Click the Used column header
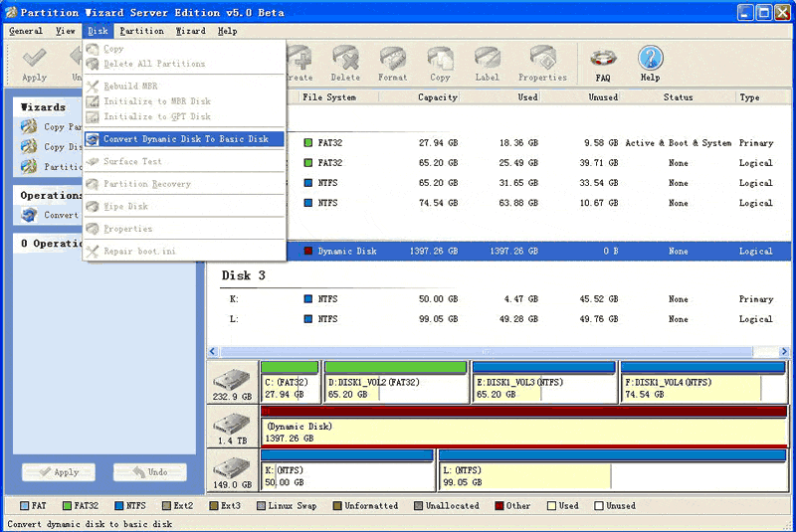Viewport: 796px width, 532px height. pos(500,96)
